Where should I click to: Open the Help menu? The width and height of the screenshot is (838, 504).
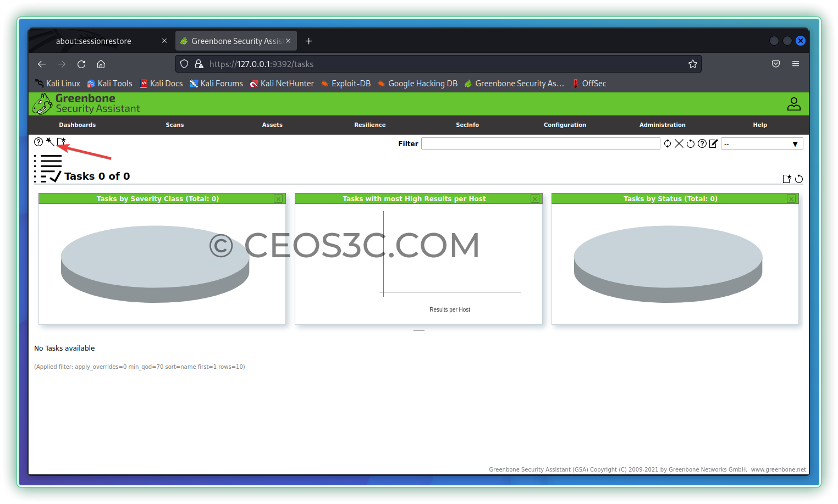(760, 125)
